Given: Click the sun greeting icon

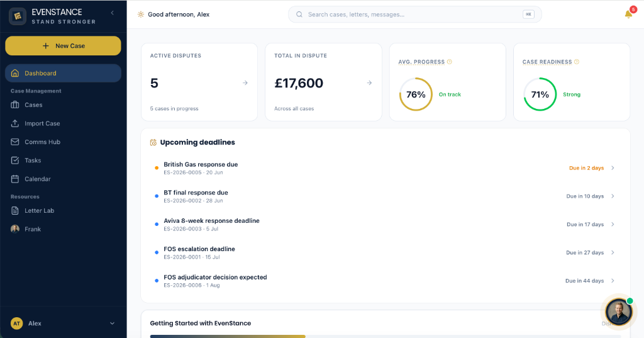Looking at the screenshot, I should click(141, 14).
